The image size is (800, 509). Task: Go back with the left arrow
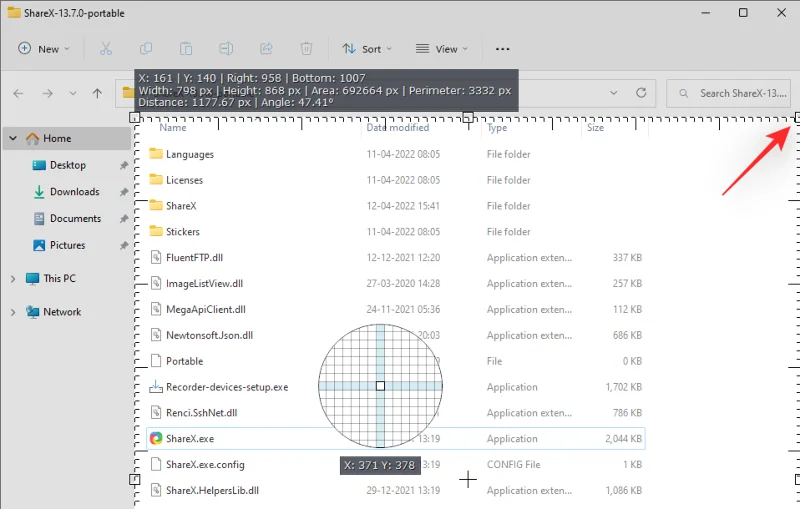click(x=18, y=93)
